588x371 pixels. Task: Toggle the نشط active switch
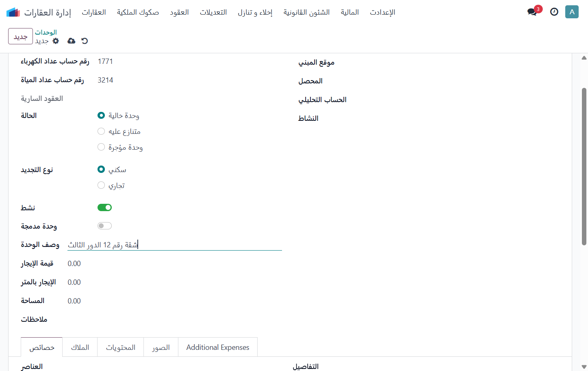[104, 207]
